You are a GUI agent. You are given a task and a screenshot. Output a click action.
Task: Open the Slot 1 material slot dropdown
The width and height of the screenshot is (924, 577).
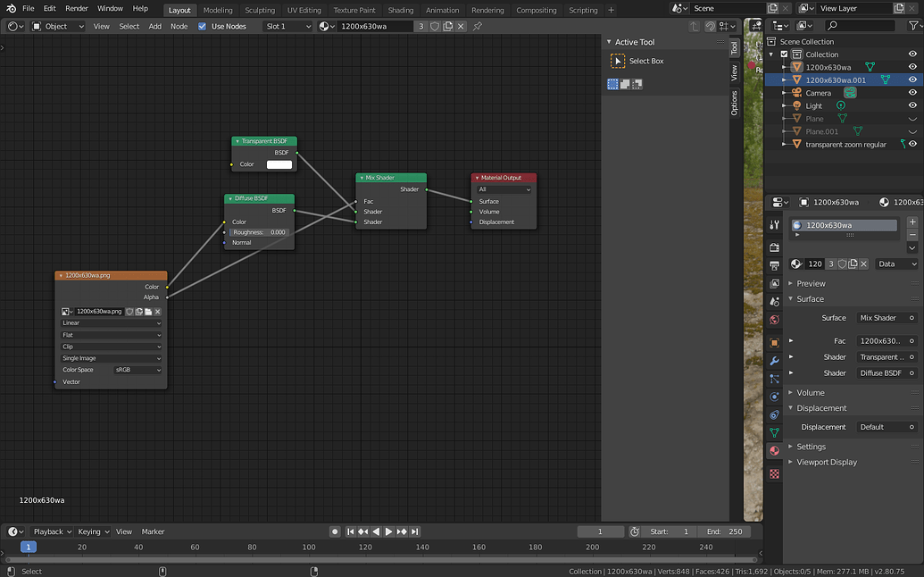[287, 26]
